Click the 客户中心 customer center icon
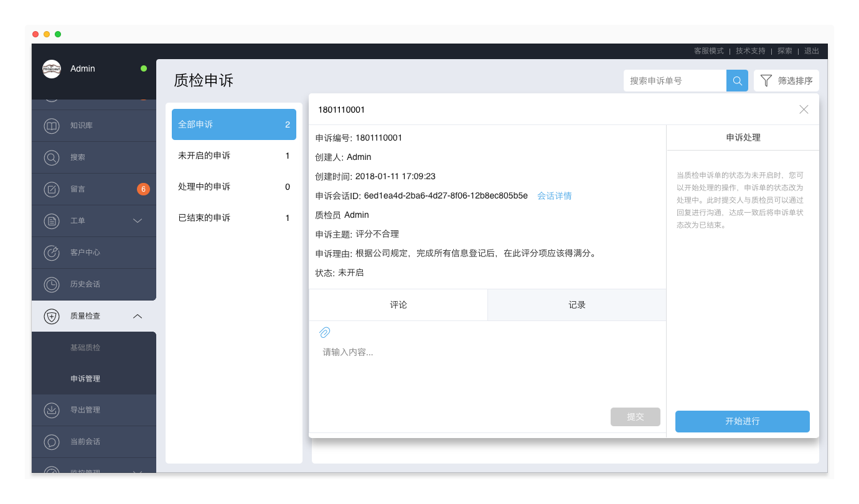Screen dimensions: 859x504 (x=52, y=253)
